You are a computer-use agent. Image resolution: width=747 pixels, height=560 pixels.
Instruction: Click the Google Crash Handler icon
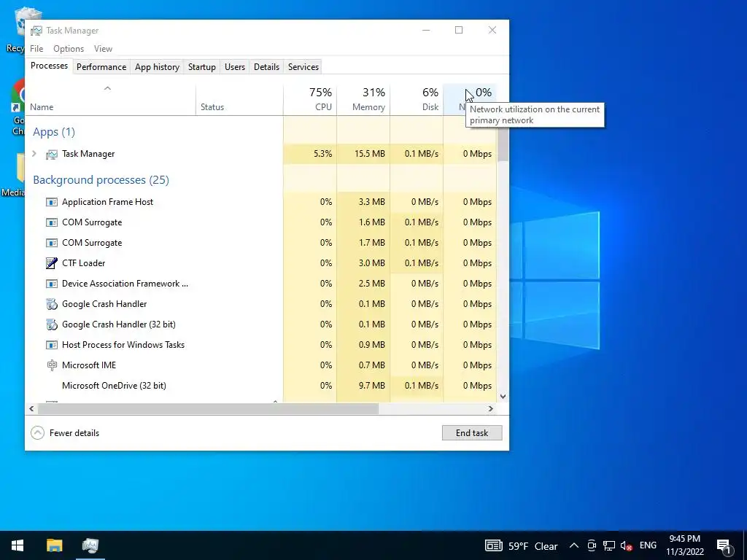52,304
